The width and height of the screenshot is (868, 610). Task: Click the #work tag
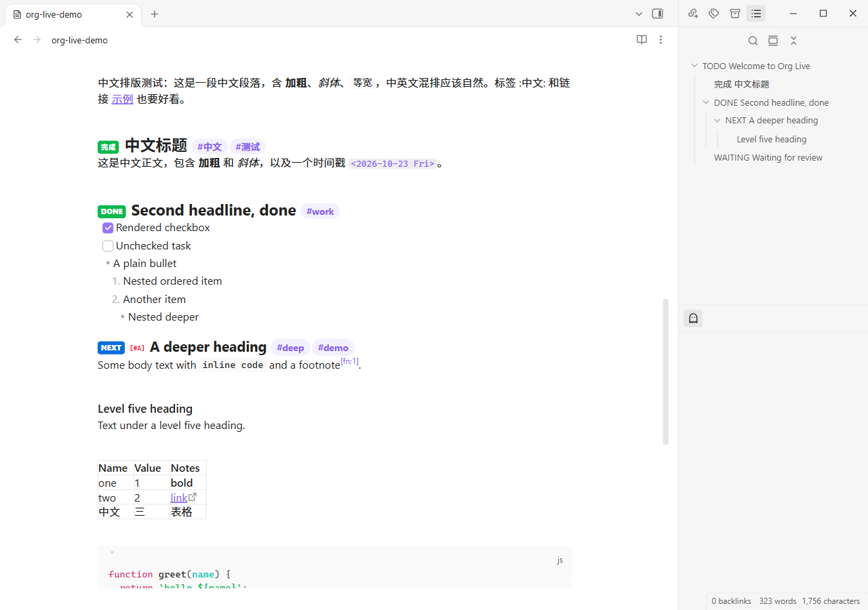(x=320, y=211)
